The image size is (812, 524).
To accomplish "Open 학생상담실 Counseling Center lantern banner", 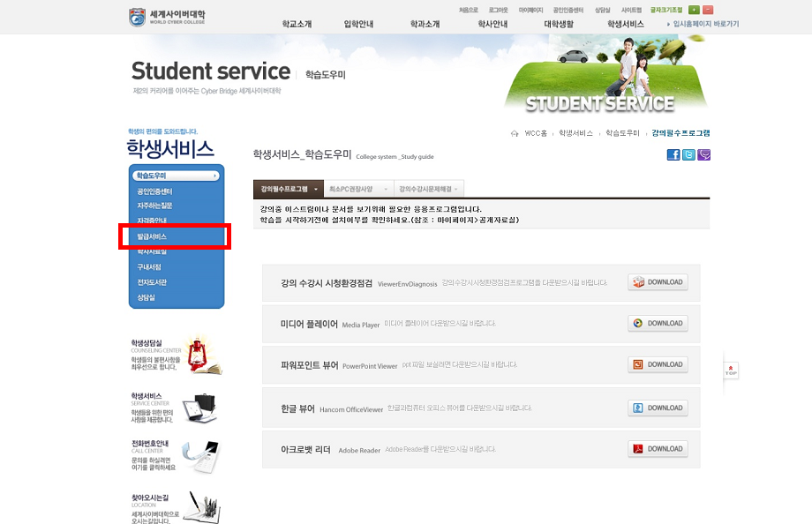I will pos(176,355).
